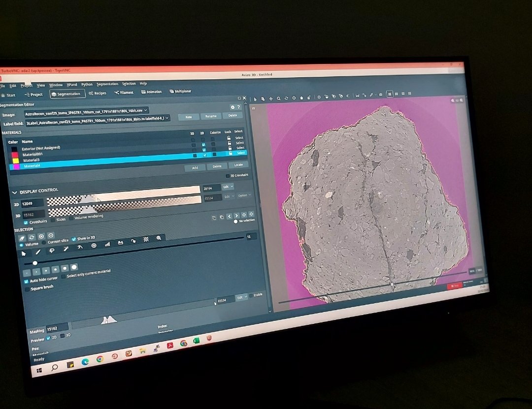Toggle the 2D Crosshairs checkbox
This screenshot has width=532, height=409.
228,176
